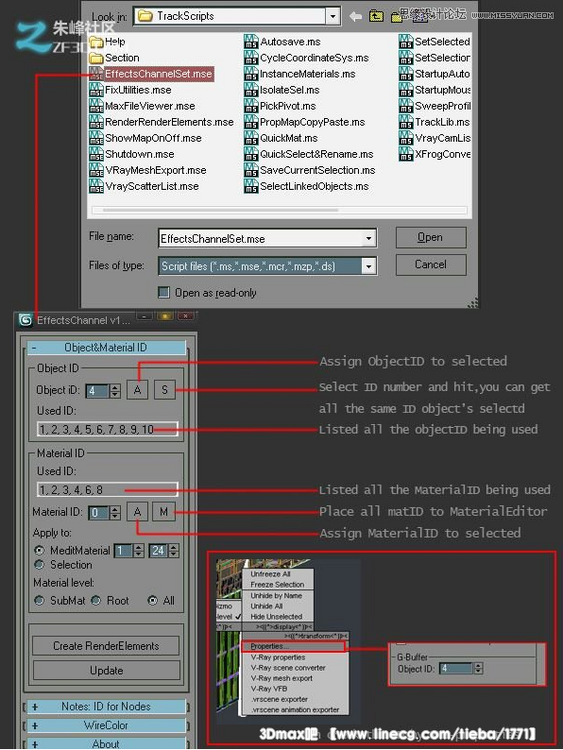The width and height of the screenshot is (563, 750).
Task: Click the Material ID spinner arrows
Action: coord(115,513)
